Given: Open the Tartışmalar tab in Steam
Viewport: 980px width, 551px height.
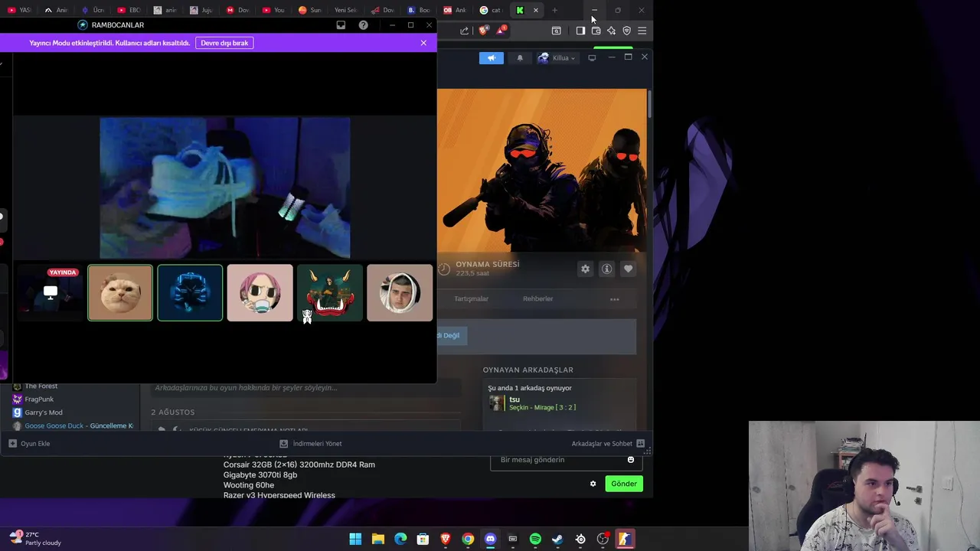Looking at the screenshot, I should pyautogui.click(x=471, y=299).
